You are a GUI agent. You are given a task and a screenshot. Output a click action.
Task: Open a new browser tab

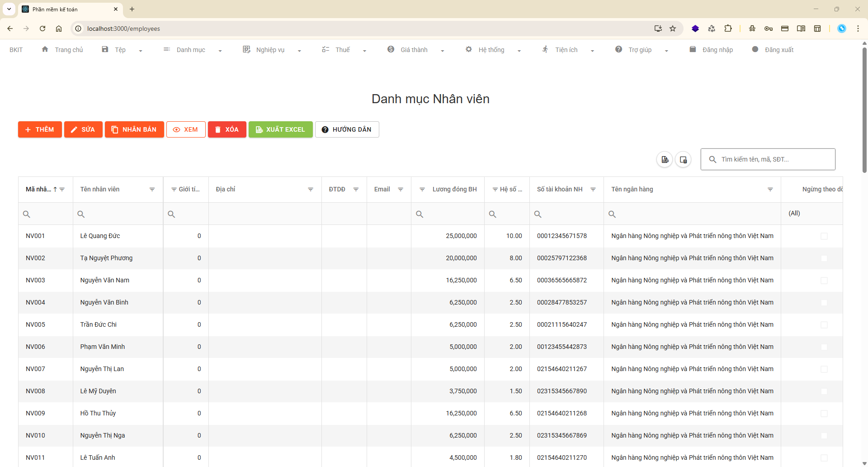[x=132, y=9]
